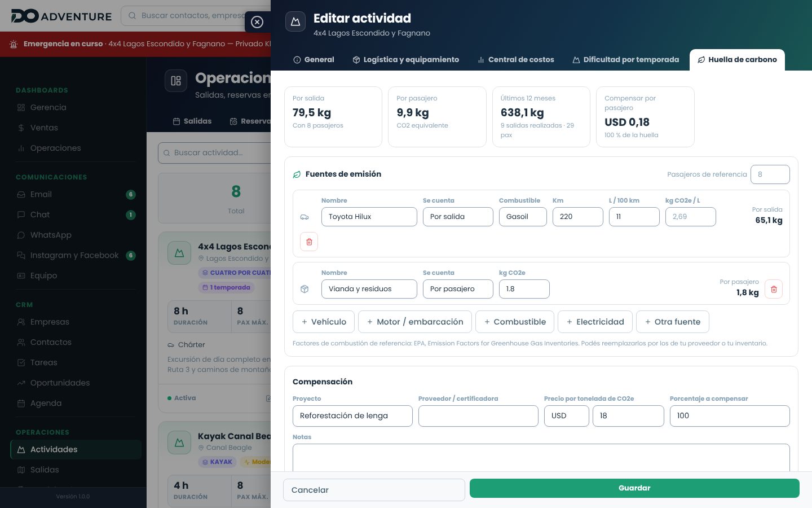812x508 pixels.
Task: Delete the Vianda y residuos source row
Action: click(x=774, y=289)
